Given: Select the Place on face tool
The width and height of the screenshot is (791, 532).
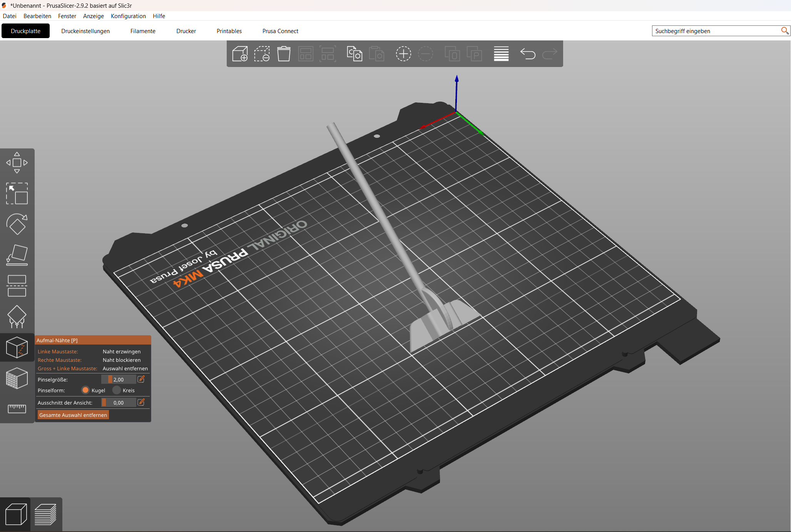Looking at the screenshot, I should [x=17, y=255].
